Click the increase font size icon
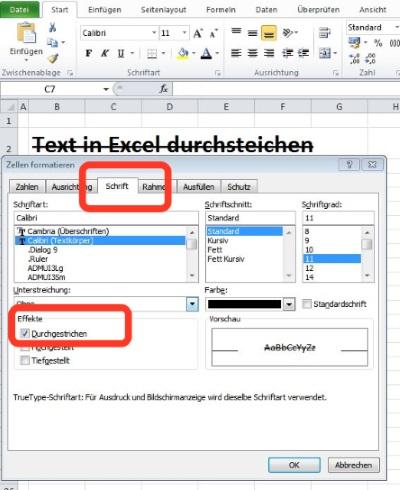 click(x=198, y=33)
